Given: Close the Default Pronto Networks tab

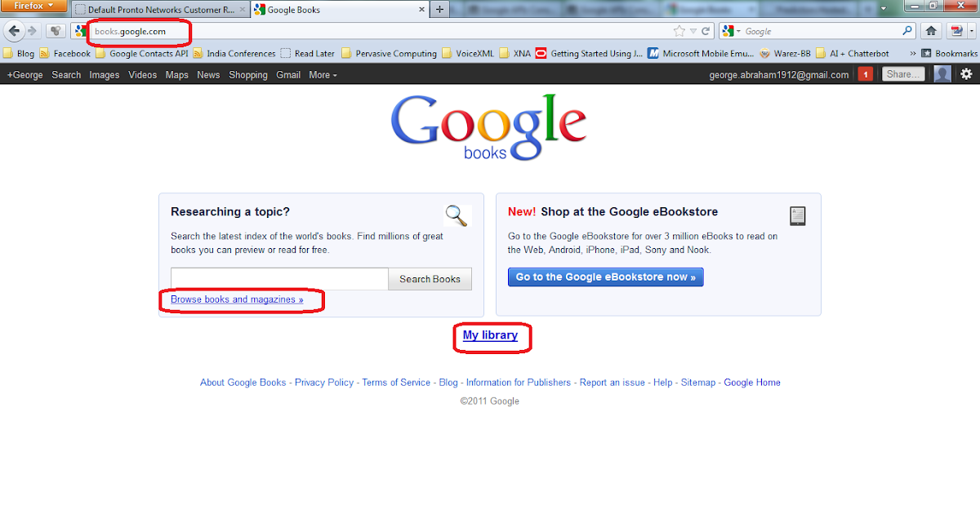Looking at the screenshot, I should [x=243, y=10].
